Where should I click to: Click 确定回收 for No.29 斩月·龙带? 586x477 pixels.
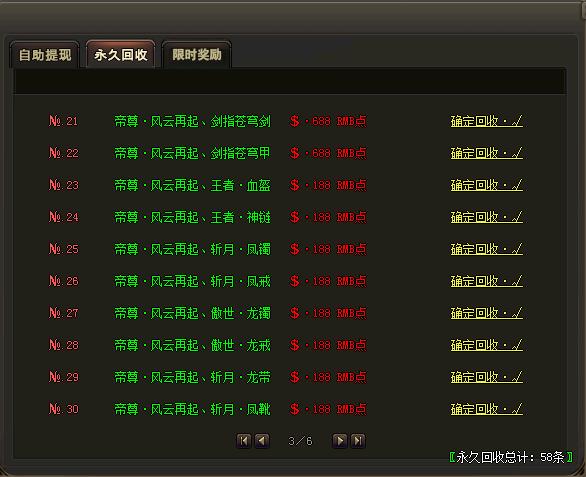point(487,377)
